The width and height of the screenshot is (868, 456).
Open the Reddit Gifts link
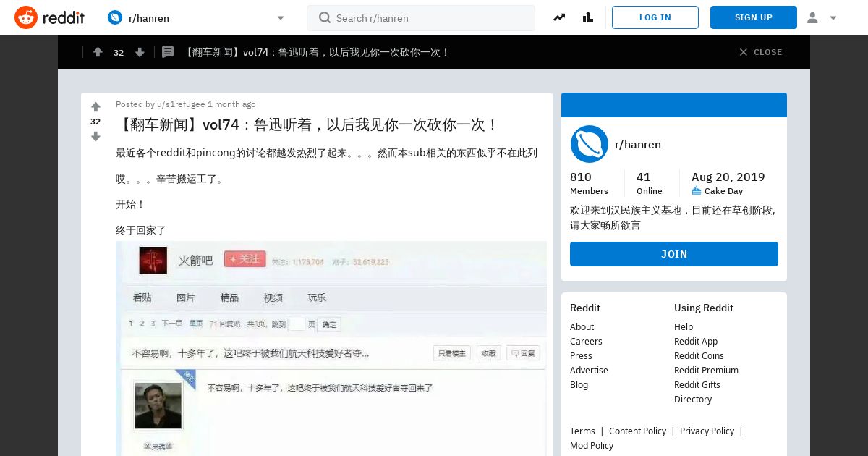[697, 384]
